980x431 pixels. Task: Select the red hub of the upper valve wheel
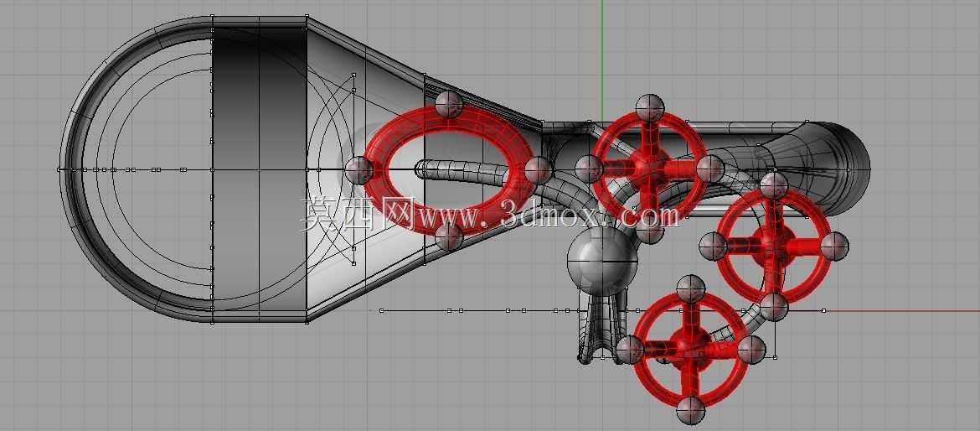pyautogui.click(x=650, y=168)
